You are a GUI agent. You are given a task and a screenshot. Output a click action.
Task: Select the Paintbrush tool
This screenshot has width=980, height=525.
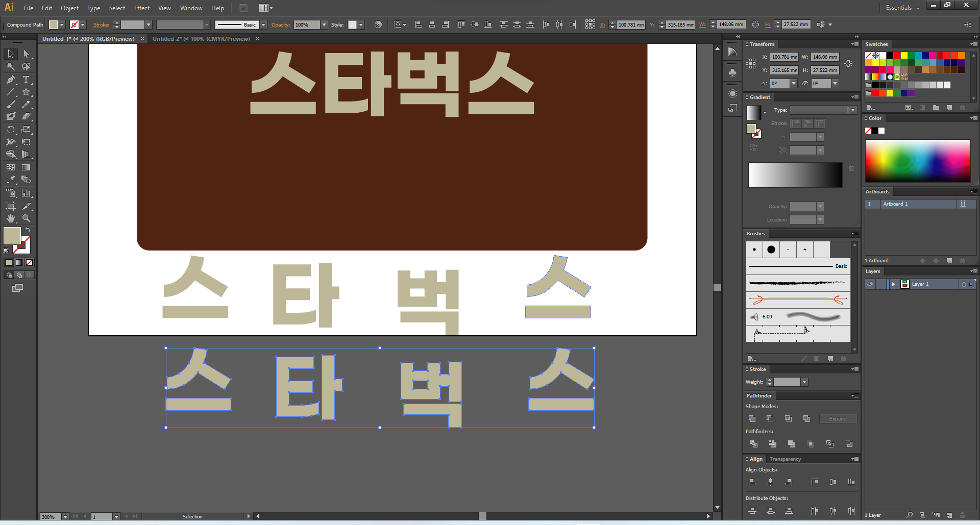click(x=11, y=105)
